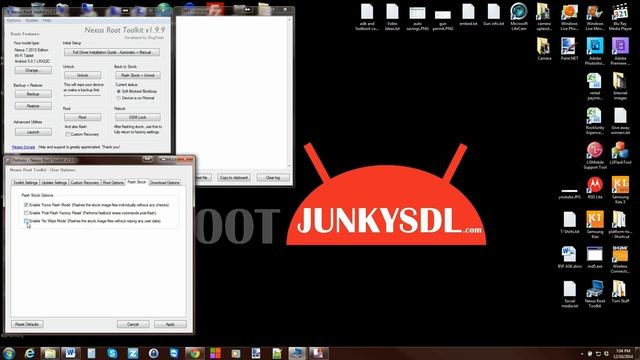
Task: Select the Camera folder on desktop
Action: 544,49
